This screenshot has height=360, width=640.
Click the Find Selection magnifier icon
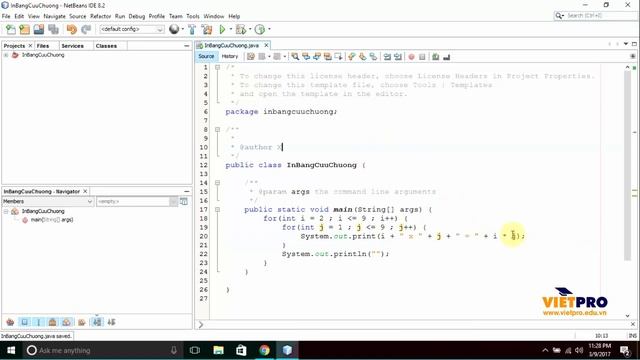[295, 57]
